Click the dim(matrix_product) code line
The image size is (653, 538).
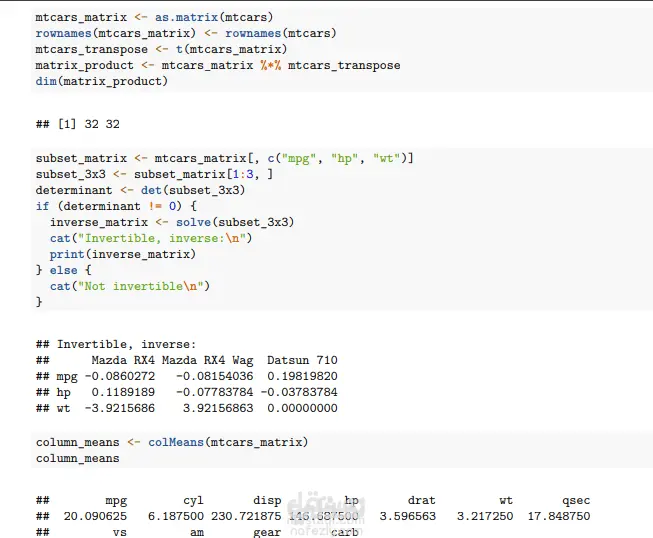pyautogui.click(x=102, y=81)
